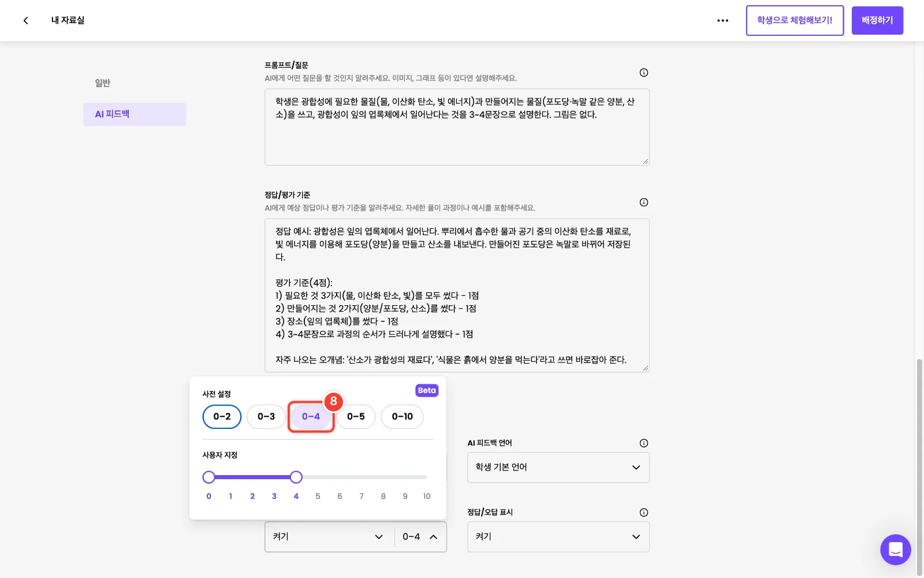924x578 pixels.
Task: Click info icon beside 프롬프트/질문
Action: point(643,72)
